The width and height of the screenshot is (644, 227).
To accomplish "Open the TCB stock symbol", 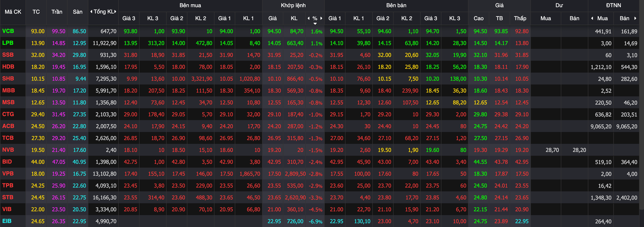I will tap(8, 138).
